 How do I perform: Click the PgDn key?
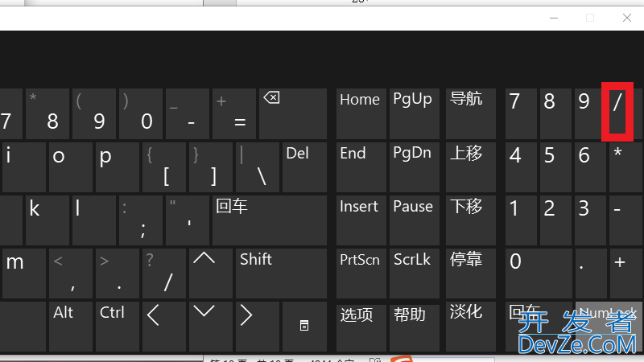click(415, 167)
